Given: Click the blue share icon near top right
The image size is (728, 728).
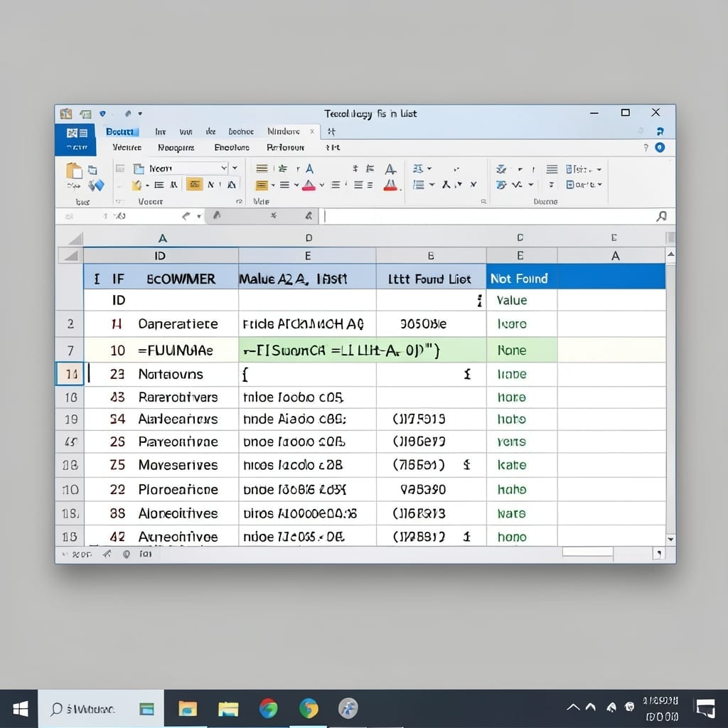Looking at the screenshot, I should [x=660, y=132].
